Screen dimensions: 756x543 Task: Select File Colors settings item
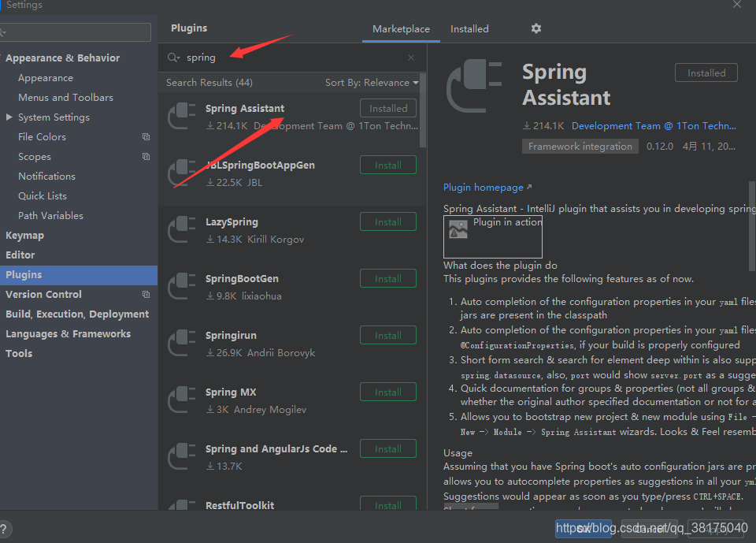42,137
